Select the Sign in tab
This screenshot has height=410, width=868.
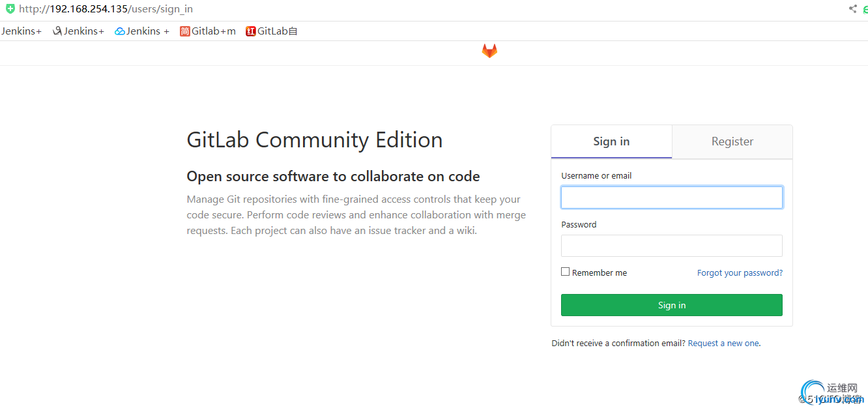tap(611, 141)
